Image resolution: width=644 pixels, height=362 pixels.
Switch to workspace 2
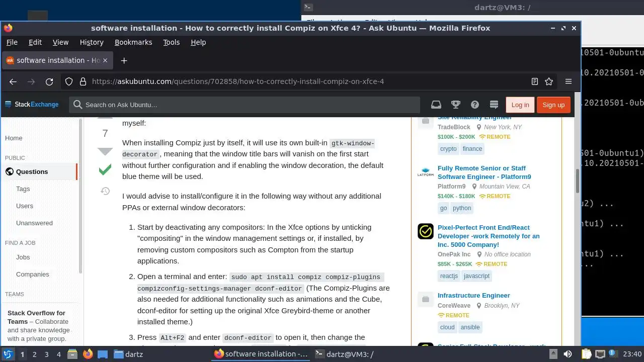34,354
